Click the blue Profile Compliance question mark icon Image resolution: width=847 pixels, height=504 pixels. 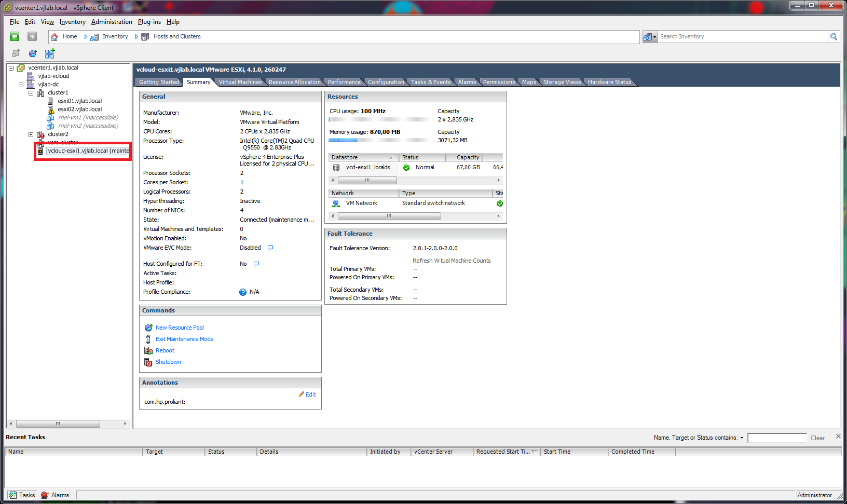(x=243, y=292)
